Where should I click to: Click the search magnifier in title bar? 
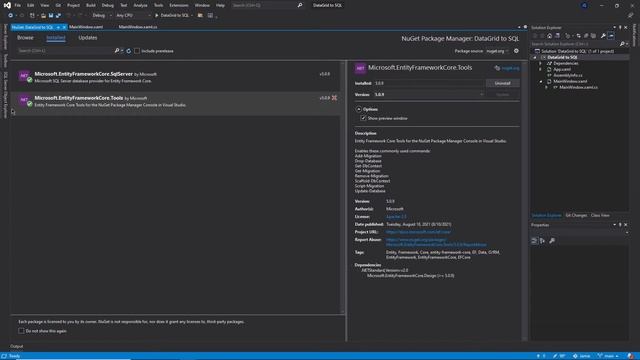(x=300, y=5)
